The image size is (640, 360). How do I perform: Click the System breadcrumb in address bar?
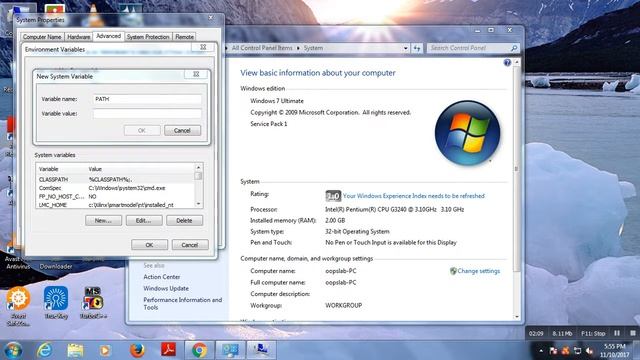[313, 48]
